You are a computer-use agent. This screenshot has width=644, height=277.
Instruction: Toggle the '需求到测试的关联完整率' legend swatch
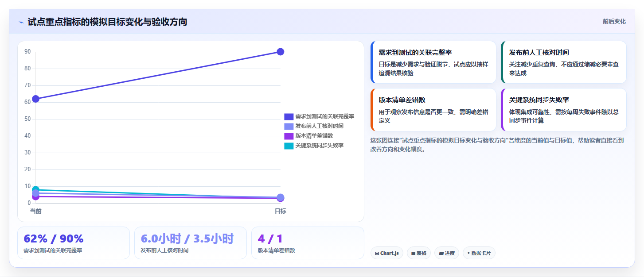pos(289,116)
